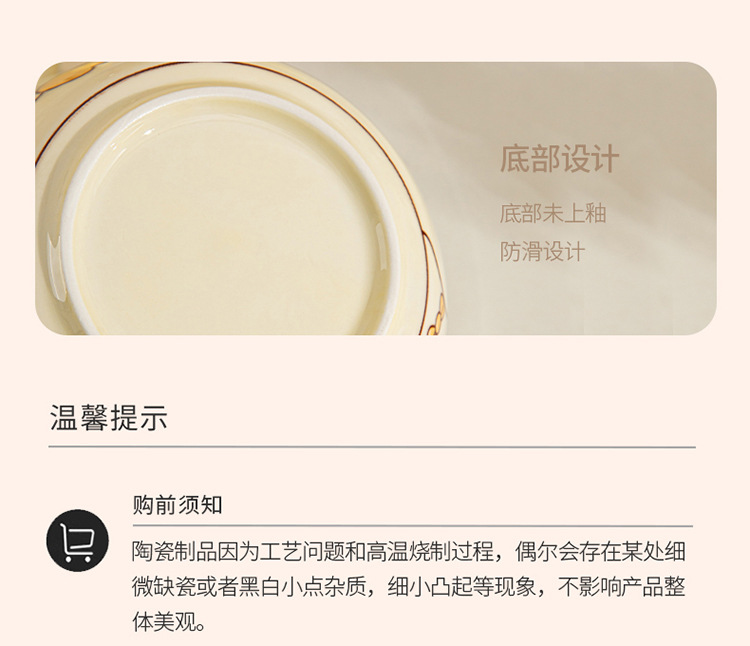750x646 pixels.
Task: Click the divider line under 购前须知
Action: pyautogui.click(x=413, y=526)
